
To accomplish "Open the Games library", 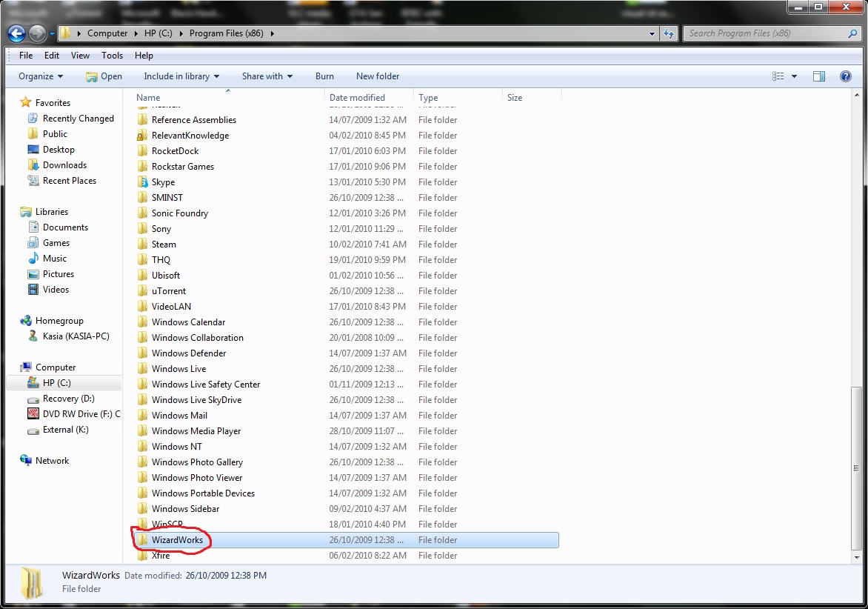I will pos(49,242).
